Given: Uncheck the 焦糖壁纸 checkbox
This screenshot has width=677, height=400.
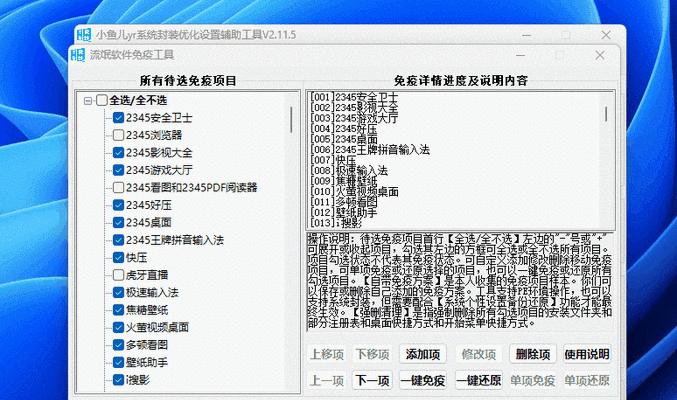Looking at the screenshot, I should click(x=118, y=310).
